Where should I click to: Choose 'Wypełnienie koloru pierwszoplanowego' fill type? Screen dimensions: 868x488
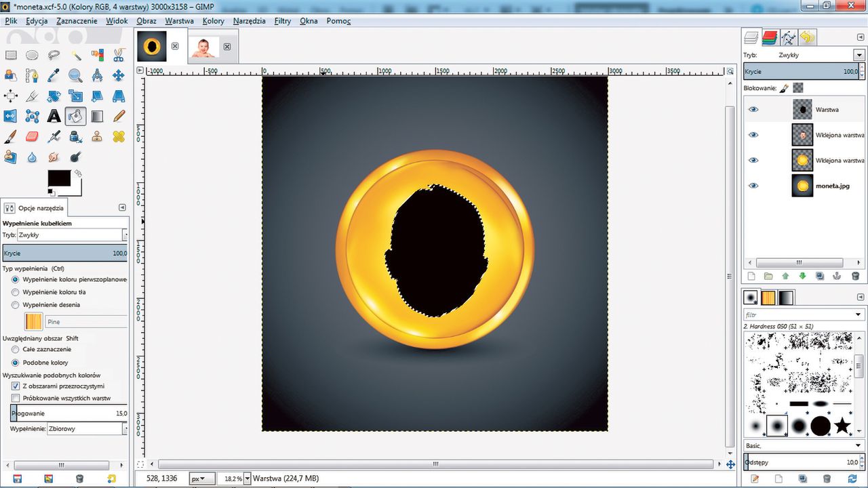coord(16,279)
